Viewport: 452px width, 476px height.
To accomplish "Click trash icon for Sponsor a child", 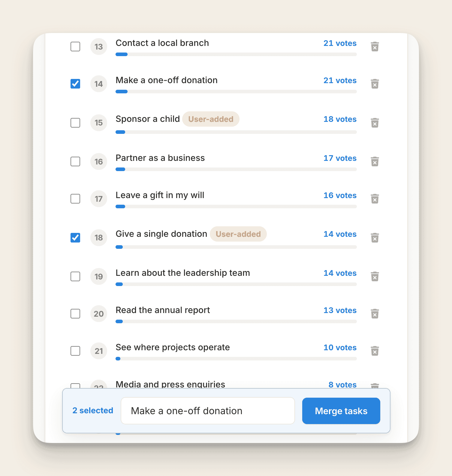I will pos(375,123).
